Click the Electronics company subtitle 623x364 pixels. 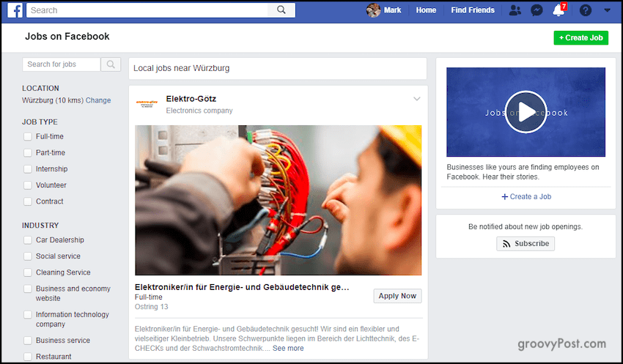pyautogui.click(x=199, y=111)
